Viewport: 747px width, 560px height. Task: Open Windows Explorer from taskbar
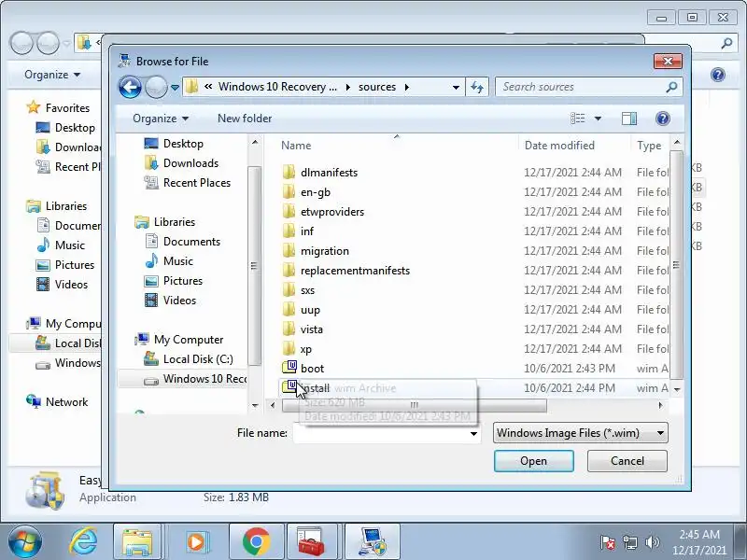coord(137,542)
